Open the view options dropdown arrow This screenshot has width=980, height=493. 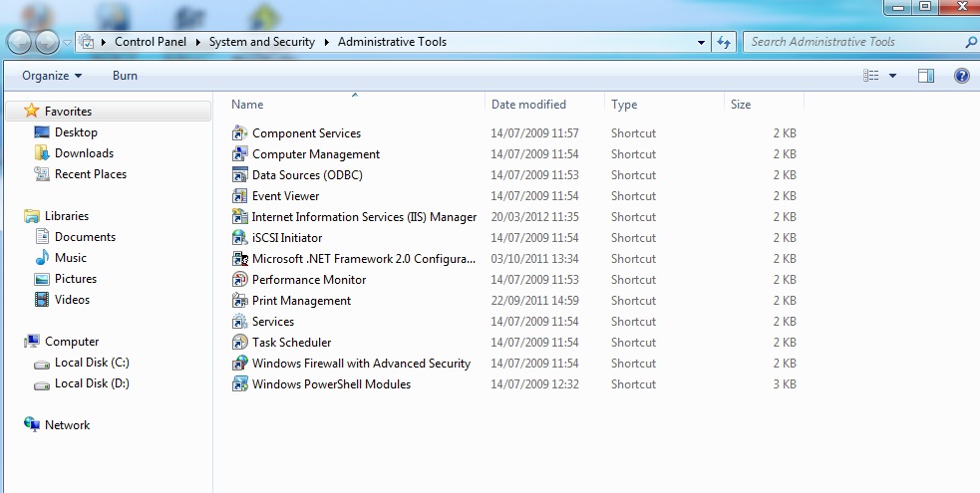coord(892,76)
